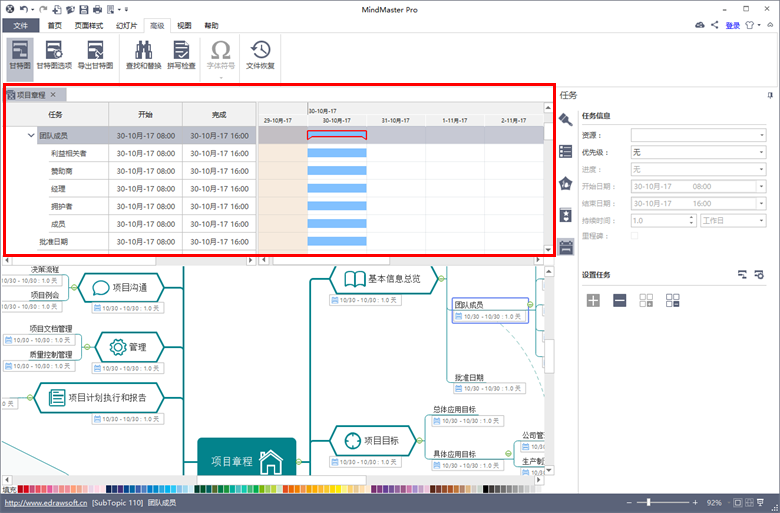Close the 项目章程 document tab

click(53, 95)
